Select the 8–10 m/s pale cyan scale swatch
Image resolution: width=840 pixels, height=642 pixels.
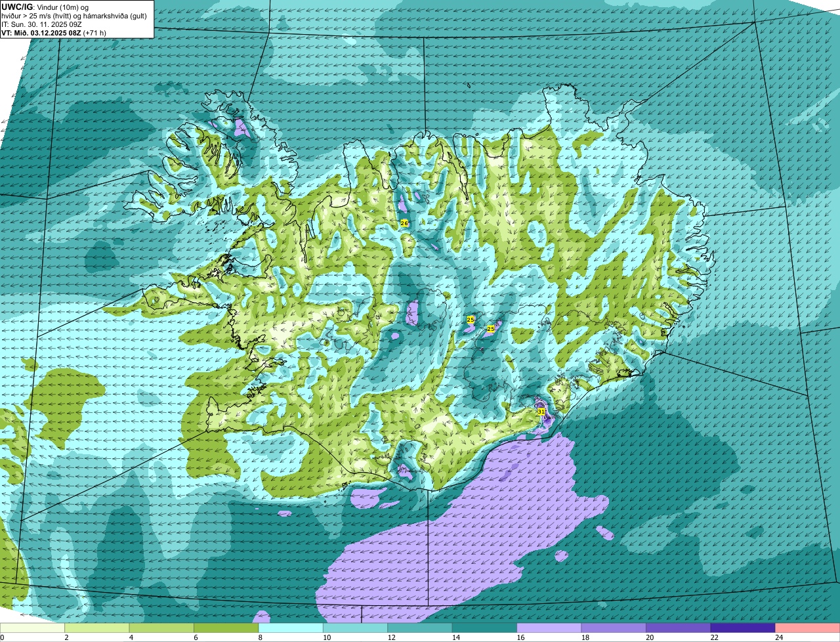tap(291, 628)
